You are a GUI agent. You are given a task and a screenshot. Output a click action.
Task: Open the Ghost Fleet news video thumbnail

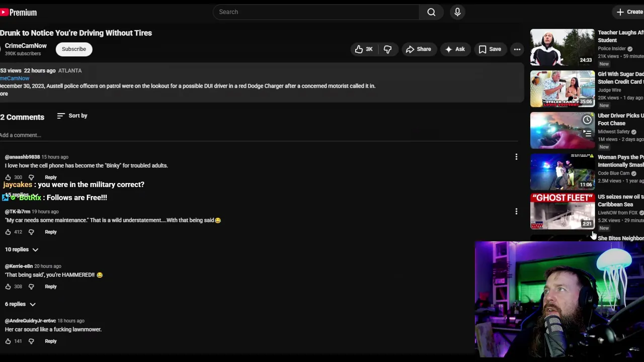pos(562,211)
